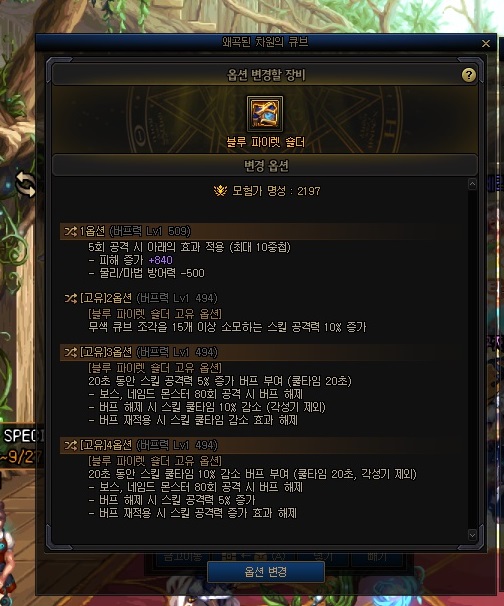Click the 블루 파이렛 숄더 equipment icon
Viewport: 504px width, 606px height.
pos(265,114)
